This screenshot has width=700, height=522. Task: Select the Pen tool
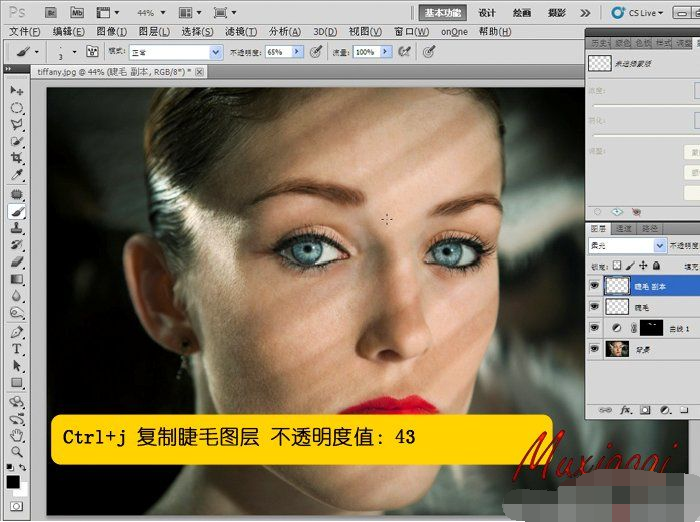pos(17,332)
